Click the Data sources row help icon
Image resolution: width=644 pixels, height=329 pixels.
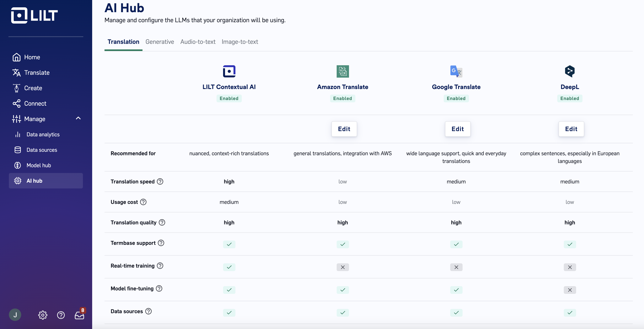[x=148, y=311]
